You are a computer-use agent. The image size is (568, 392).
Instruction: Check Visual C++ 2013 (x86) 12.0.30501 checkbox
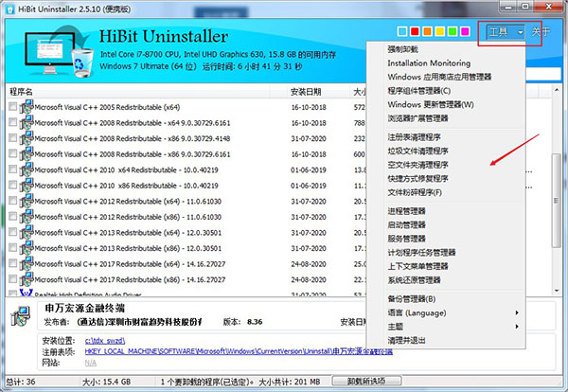coord(12,247)
